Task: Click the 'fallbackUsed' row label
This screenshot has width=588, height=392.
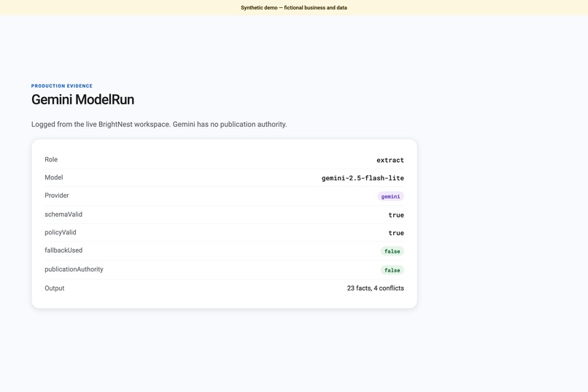Action: [63, 250]
